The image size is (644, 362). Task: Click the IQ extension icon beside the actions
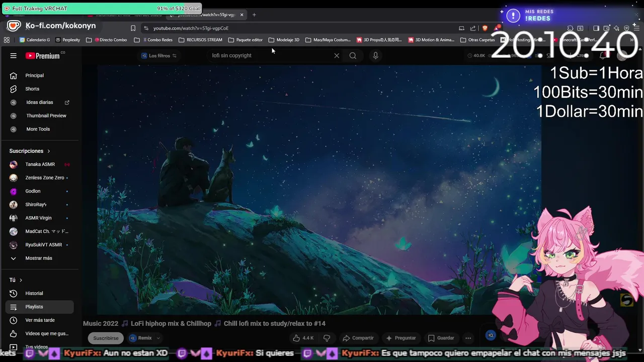click(491, 335)
